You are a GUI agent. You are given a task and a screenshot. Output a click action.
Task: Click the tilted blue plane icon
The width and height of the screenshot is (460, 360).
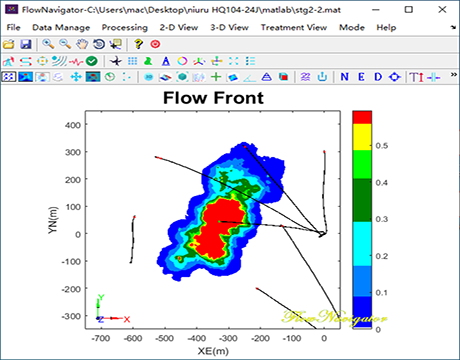233,78
